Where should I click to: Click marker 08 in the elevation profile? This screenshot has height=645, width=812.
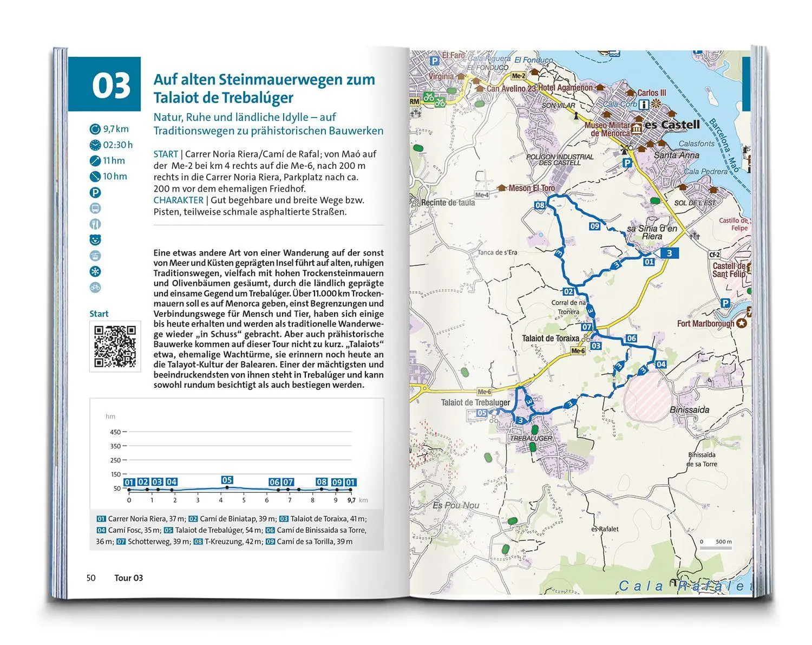(x=322, y=482)
